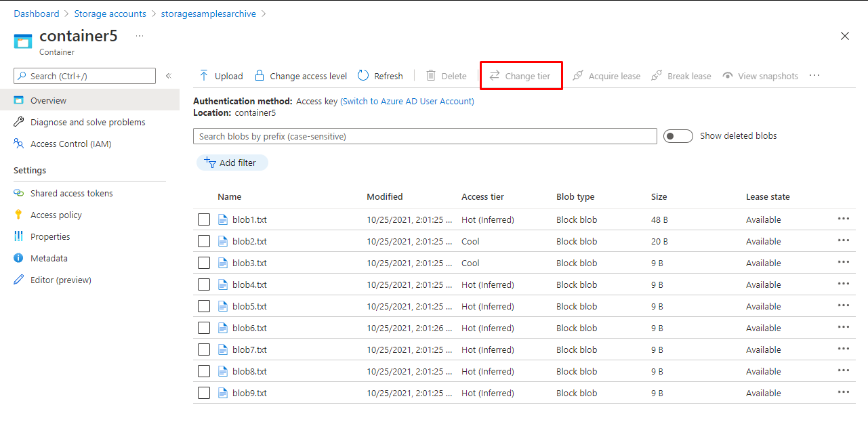
Task: Click the Refresh circular arrow icon
Action: click(363, 76)
